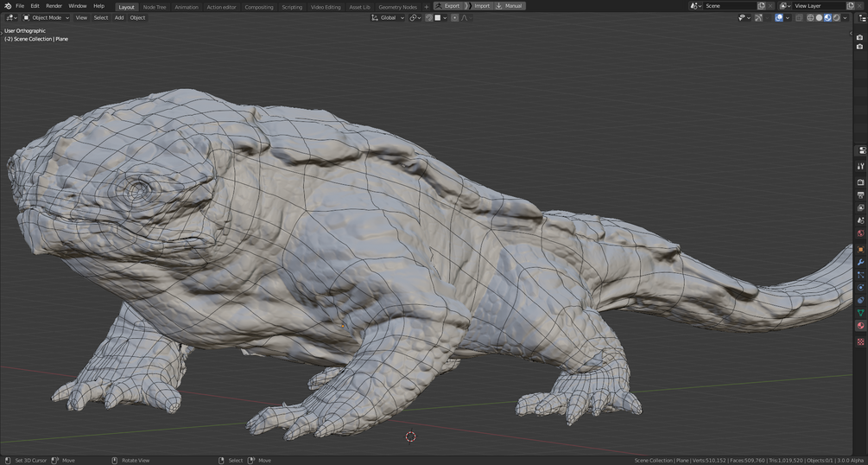This screenshot has height=465, width=868.
Task: Open the Edit menu
Action: (x=35, y=5)
